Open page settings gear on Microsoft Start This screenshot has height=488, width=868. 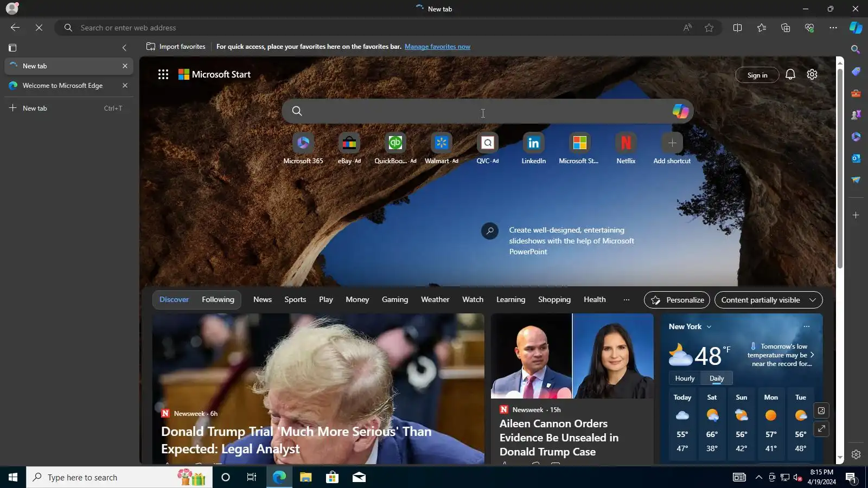coord(812,74)
